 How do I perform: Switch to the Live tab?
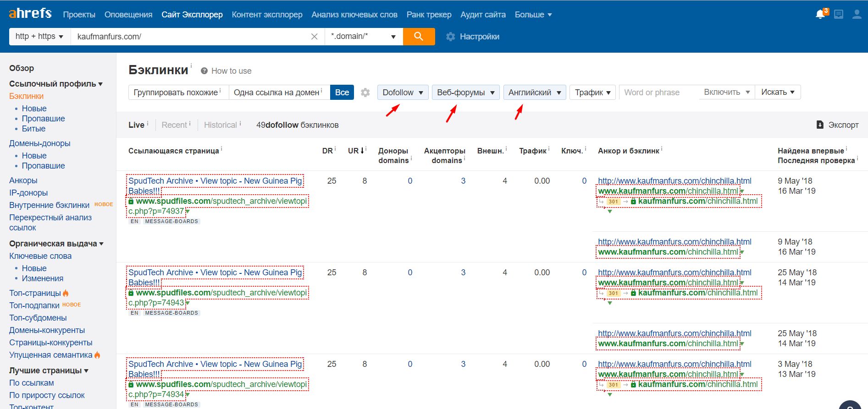point(136,125)
